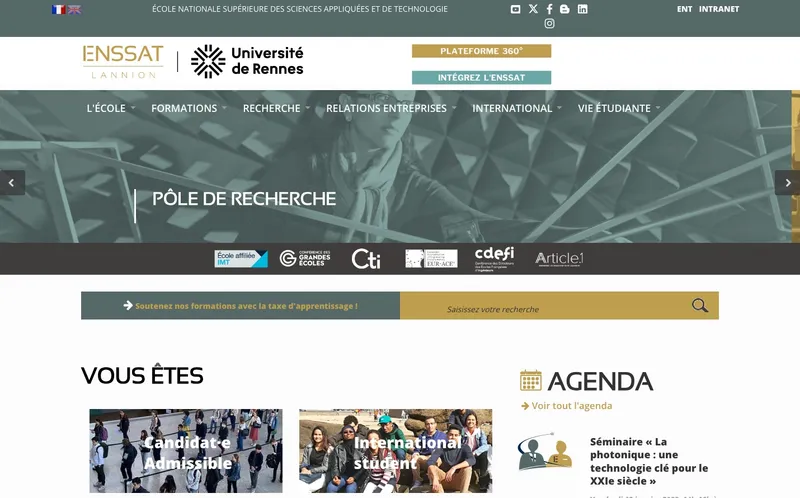Open the INTERNATIONAL menu
This screenshot has width=800, height=498.
[x=516, y=108]
